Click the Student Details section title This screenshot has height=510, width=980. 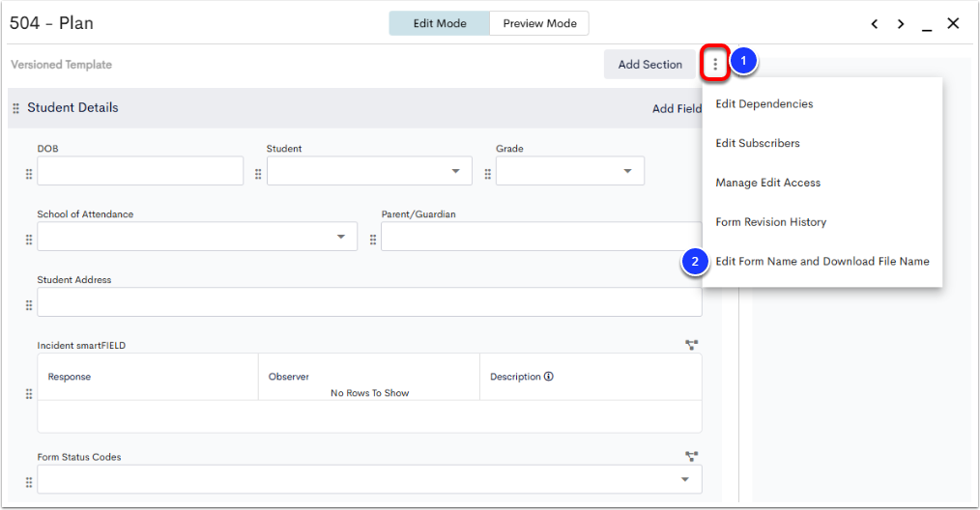[x=72, y=107]
